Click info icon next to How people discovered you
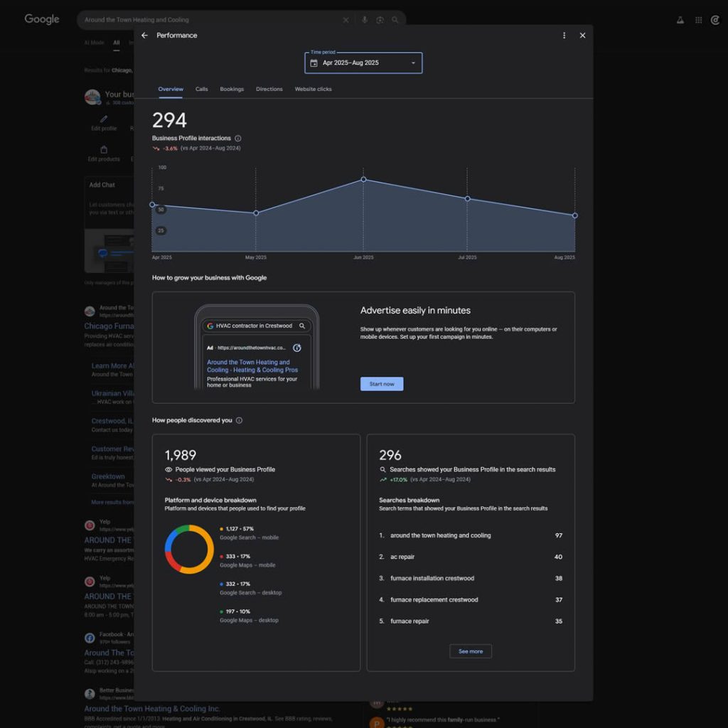Screen dimensions: 728x728 [239, 420]
